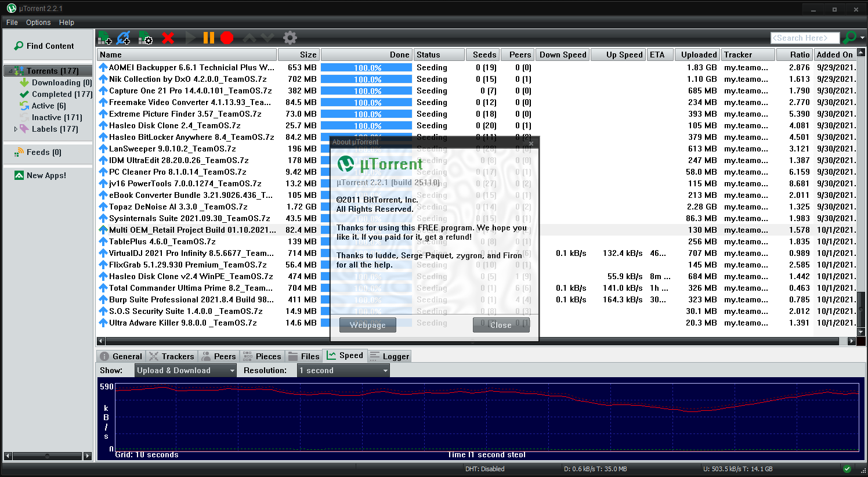The width and height of the screenshot is (868, 477).
Task: Click the Capture One 21 progress bar
Action: point(367,91)
